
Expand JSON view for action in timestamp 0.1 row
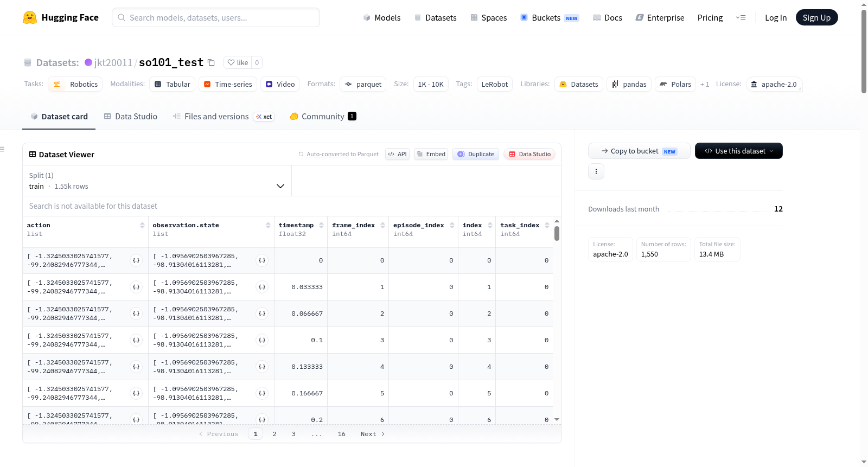pos(136,340)
